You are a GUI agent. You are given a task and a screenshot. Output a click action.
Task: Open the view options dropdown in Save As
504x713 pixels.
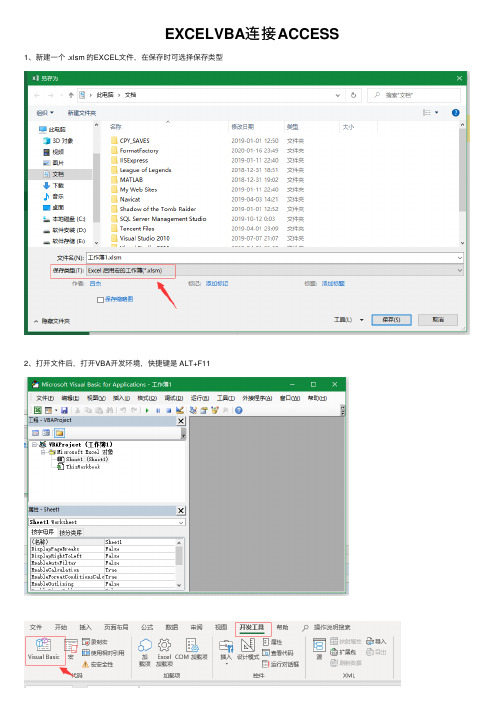pos(437,112)
